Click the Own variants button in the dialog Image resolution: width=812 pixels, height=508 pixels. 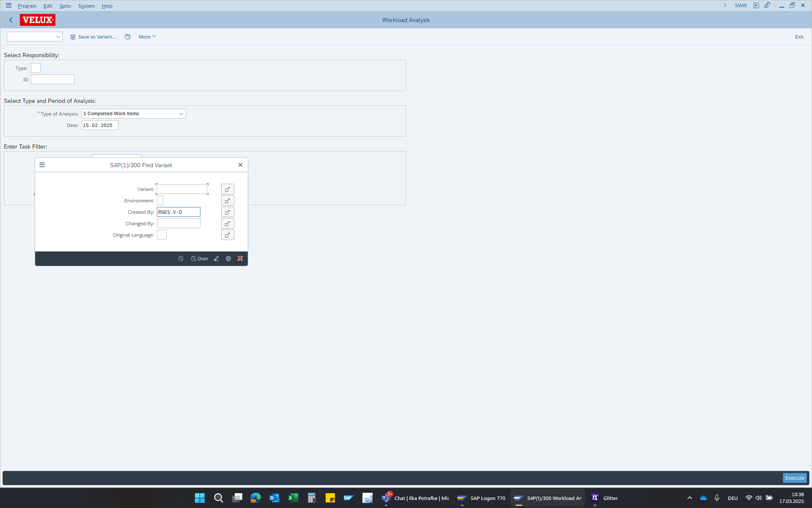[x=200, y=259]
